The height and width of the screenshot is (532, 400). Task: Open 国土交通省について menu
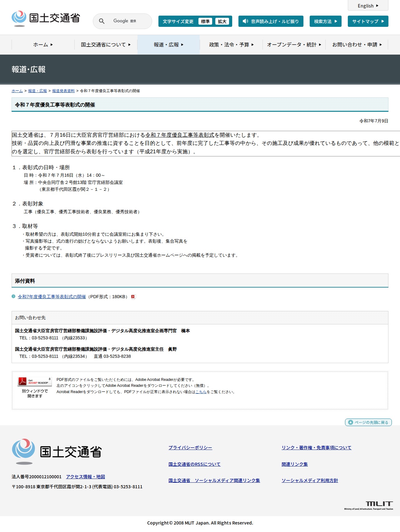coord(106,45)
